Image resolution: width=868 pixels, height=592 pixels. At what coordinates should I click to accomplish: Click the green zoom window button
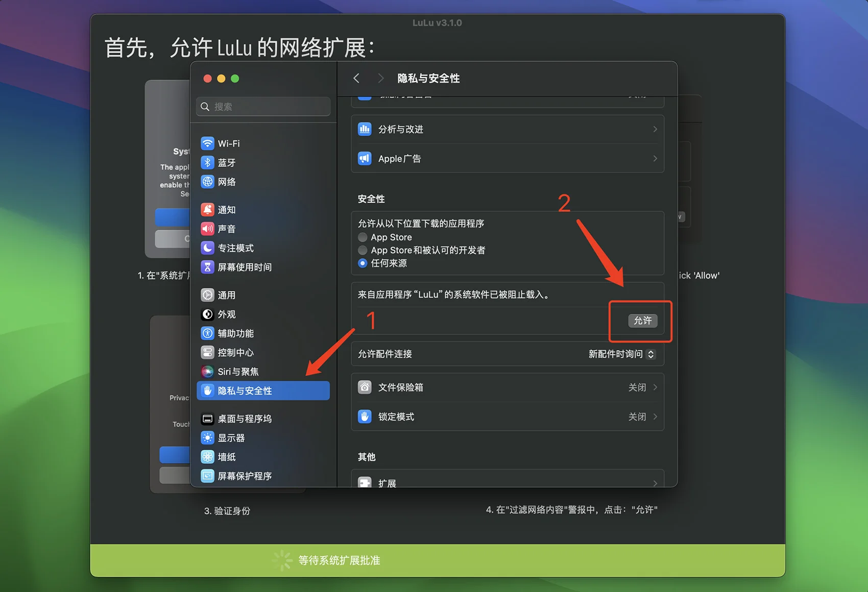(235, 78)
